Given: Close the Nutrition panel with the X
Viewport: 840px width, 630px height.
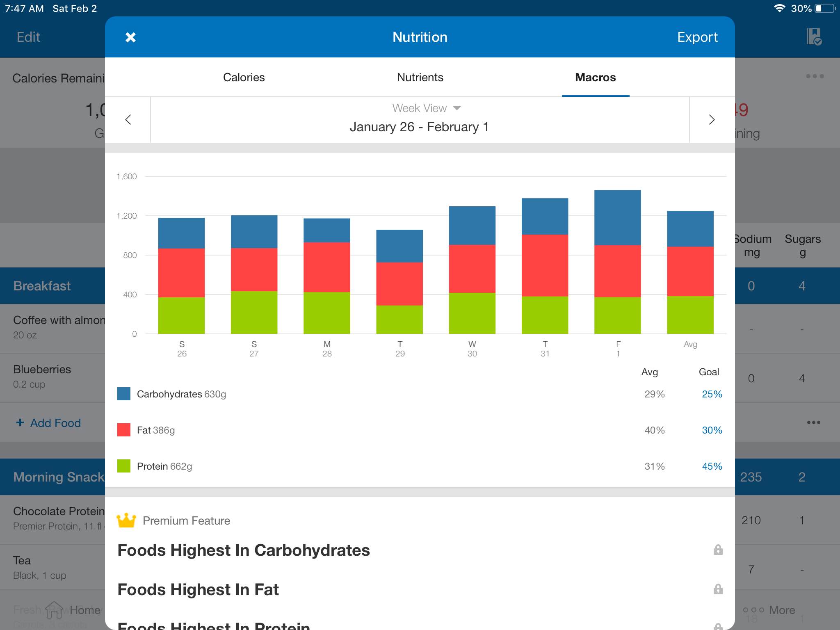Looking at the screenshot, I should coord(130,37).
